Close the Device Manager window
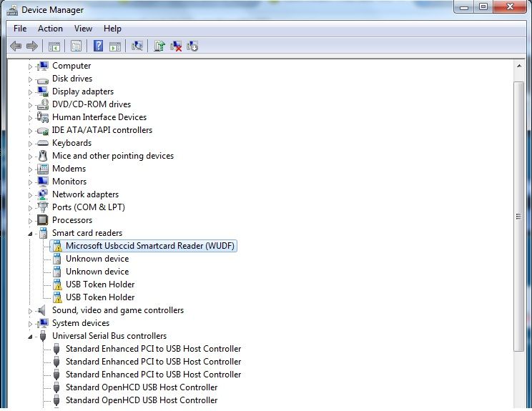532x411 pixels. point(510,6)
